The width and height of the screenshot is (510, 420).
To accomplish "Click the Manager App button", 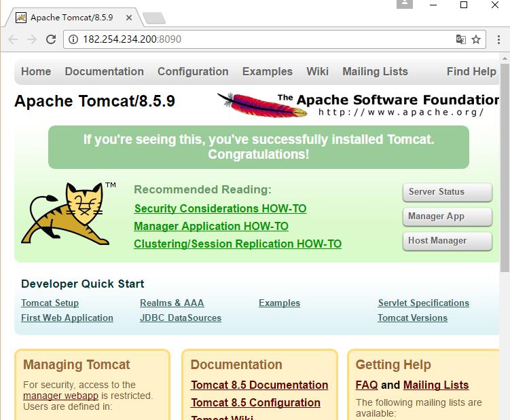I will pyautogui.click(x=448, y=216).
